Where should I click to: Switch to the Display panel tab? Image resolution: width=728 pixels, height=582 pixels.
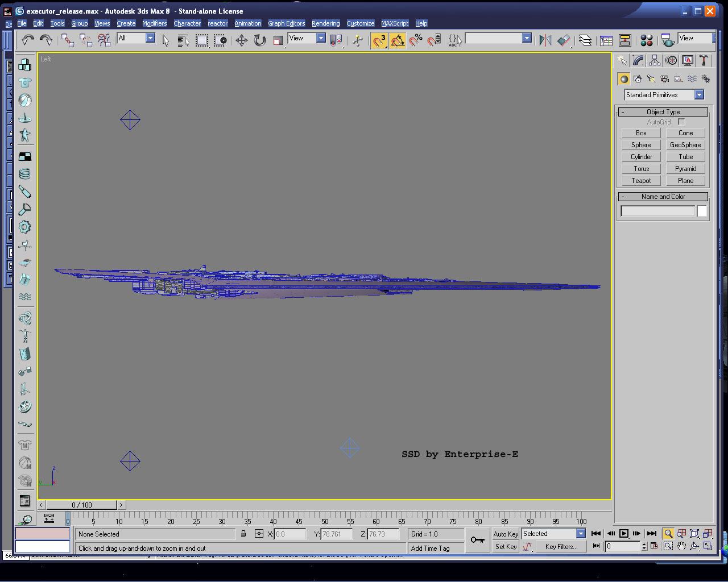[688, 60]
